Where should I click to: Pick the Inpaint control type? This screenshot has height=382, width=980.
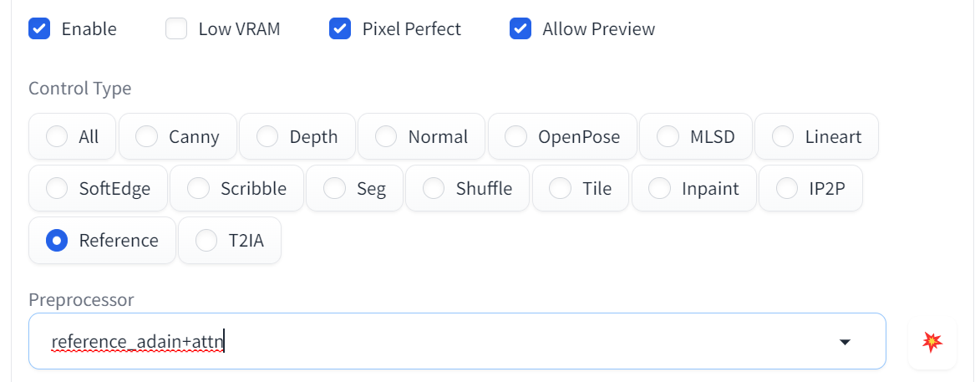pos(660,188)
